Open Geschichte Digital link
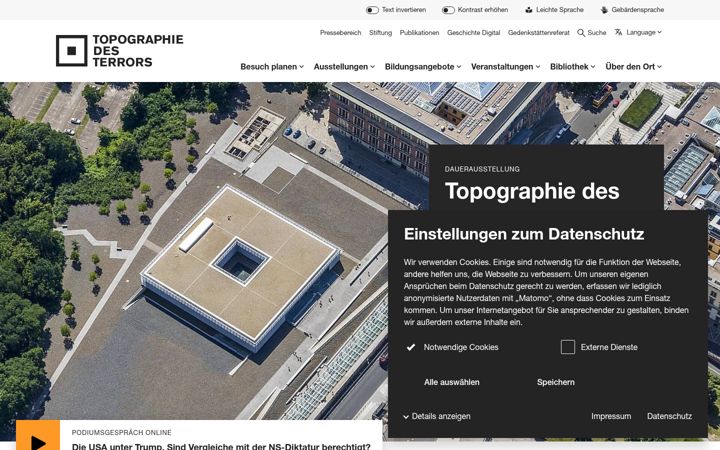 coord(473,33)
